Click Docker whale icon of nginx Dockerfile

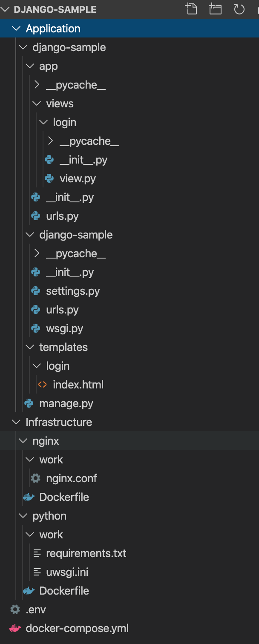click(x=29, y=497)
